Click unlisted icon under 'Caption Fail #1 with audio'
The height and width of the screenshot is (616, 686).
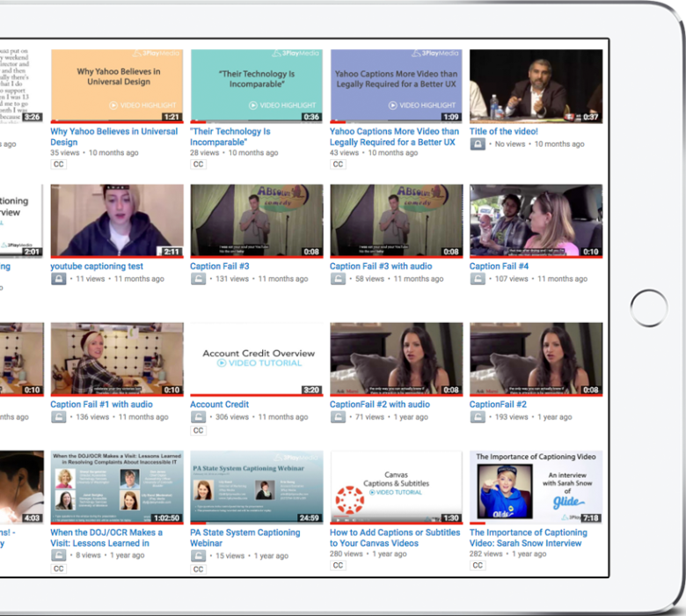59,417
